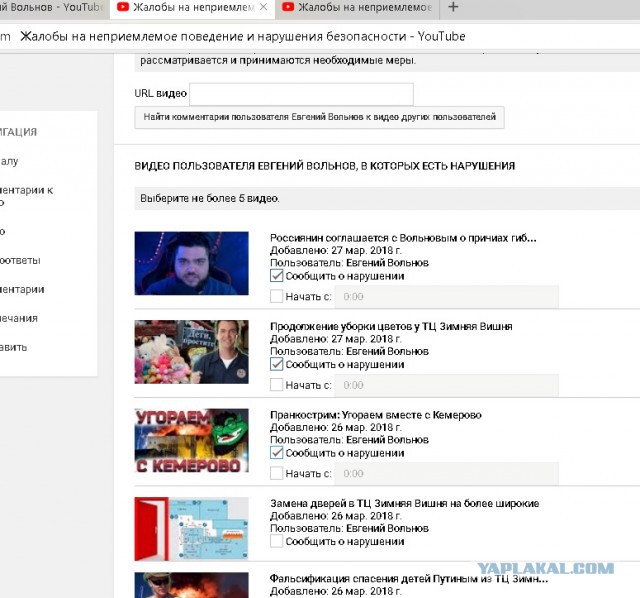Click the time field for Пранкострим video
The height and width of the screenshot is (598, 640).
pyautogui.click(x=447, y=474)
